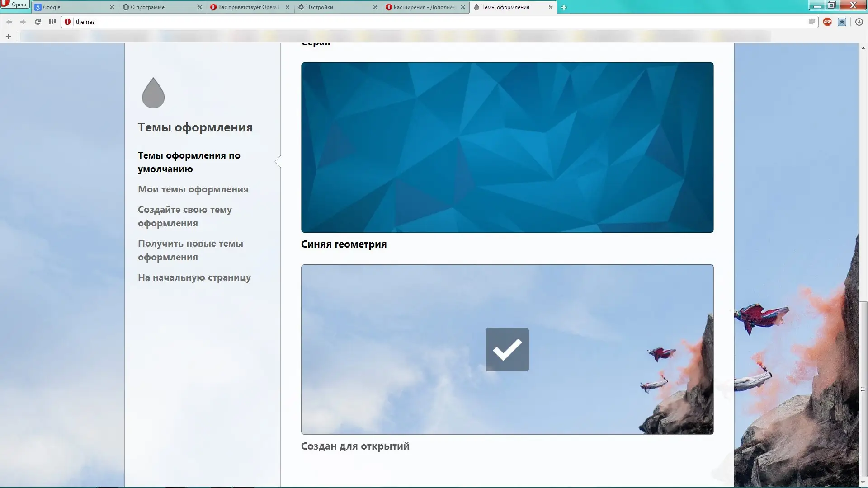Select the Синяя геометрия theme thumbnail
Screen dimensions: 868x488
click(507, 147)
